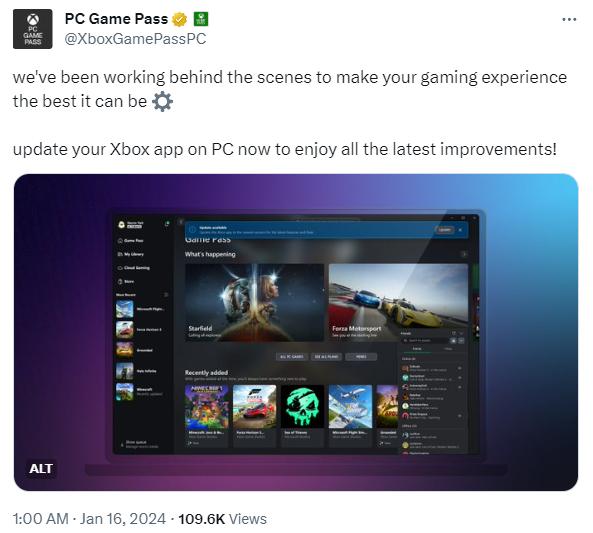
Task: Click the PC Game Pass profile avatar
Action: point(33,29)
